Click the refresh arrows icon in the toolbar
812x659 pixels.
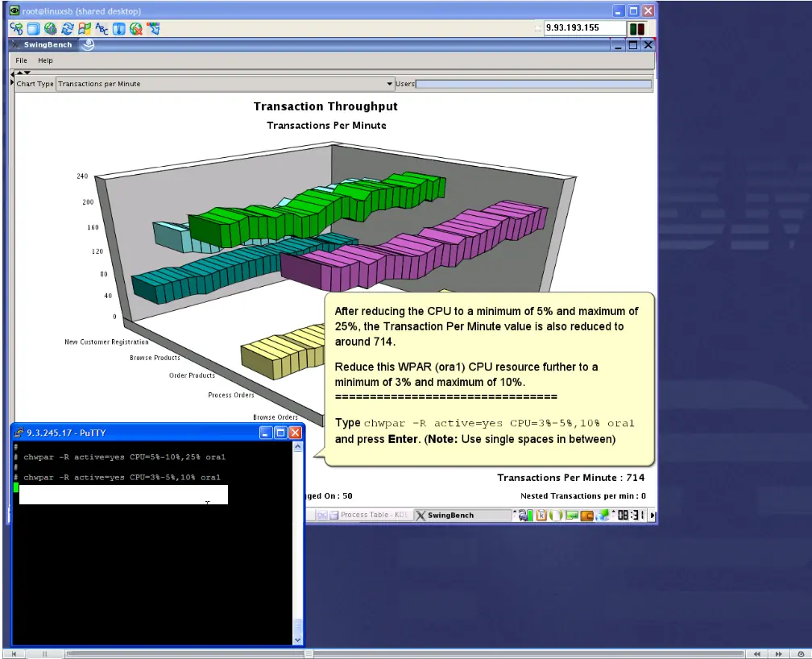pos(68,29)
